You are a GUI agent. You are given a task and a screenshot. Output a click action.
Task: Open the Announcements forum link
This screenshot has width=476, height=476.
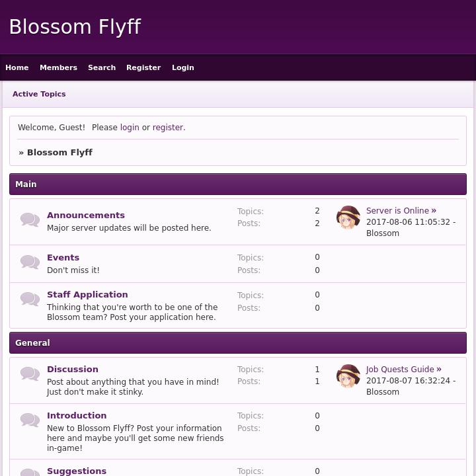click(x=86, y=216)
